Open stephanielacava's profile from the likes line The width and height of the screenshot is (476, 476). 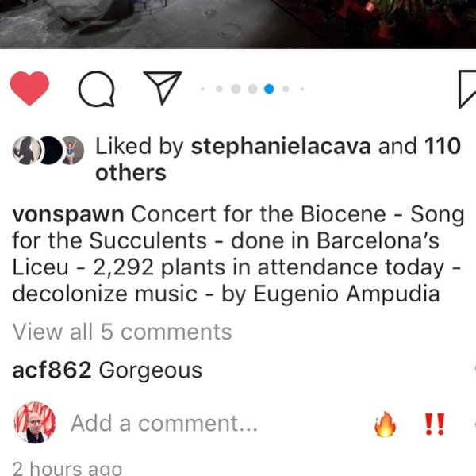point(281,146)
